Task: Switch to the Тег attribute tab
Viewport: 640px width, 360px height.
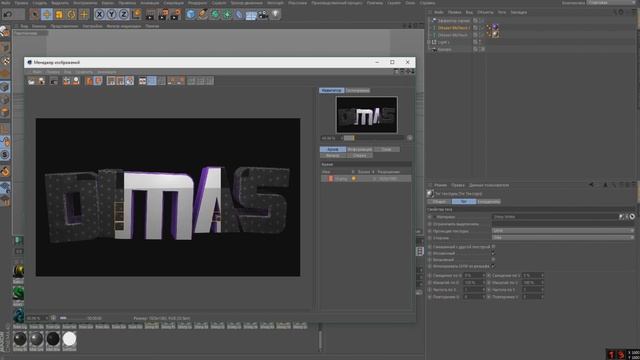Action: point(464,202)
